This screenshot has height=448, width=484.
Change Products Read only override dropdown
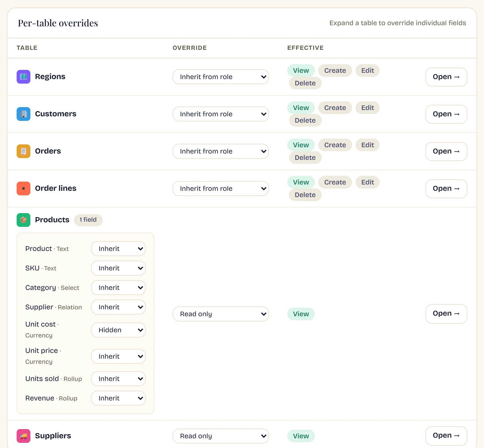click(221, 314)
